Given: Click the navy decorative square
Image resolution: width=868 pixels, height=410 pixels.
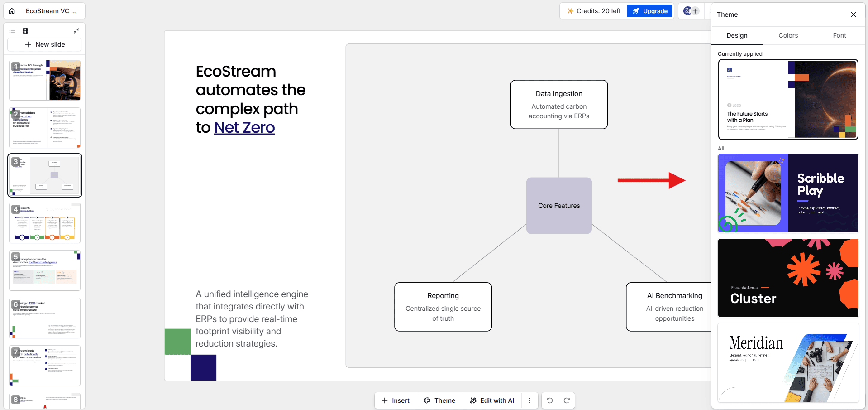Looking at the screenshot, I should pyautogui.click(x=203, y=367).
